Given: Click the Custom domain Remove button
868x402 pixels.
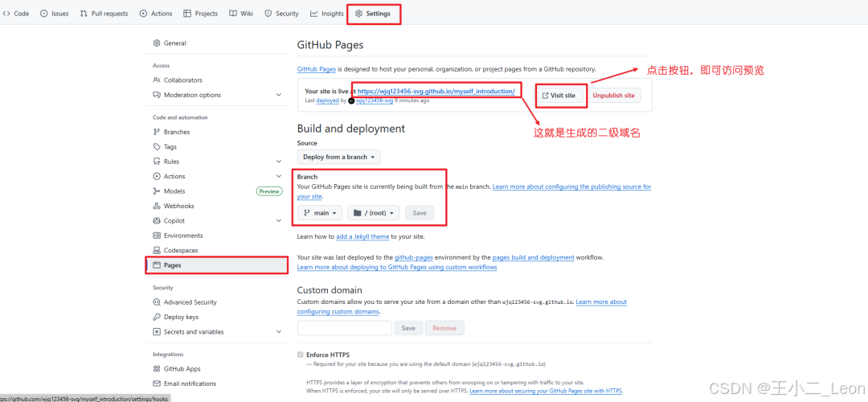Looking at the screenshot, I should pyautogui.click(x=444, y=328).
